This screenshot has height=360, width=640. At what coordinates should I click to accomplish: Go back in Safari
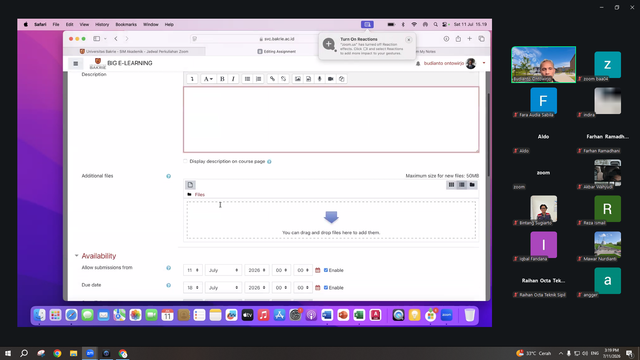coord(116,39)
